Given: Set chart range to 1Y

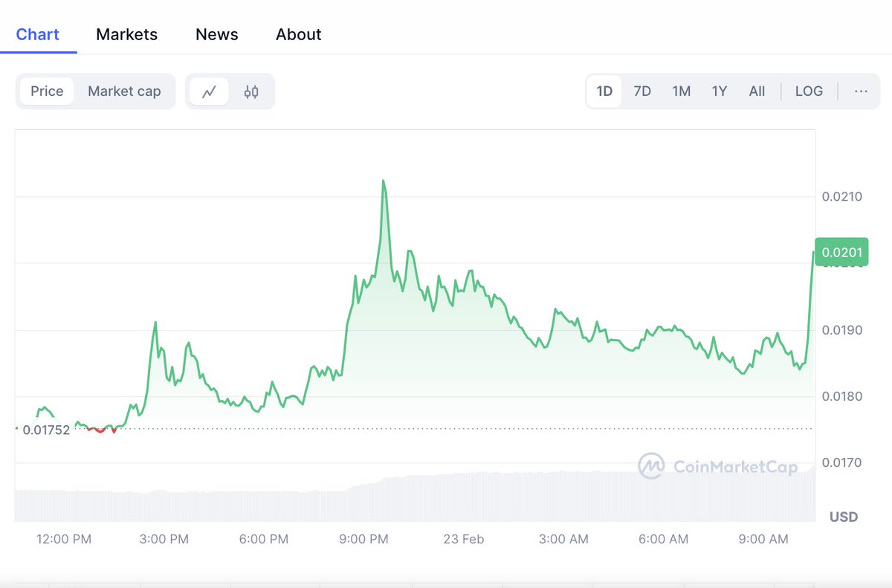Looking at the screenshot, I should (x=720, y=91).
